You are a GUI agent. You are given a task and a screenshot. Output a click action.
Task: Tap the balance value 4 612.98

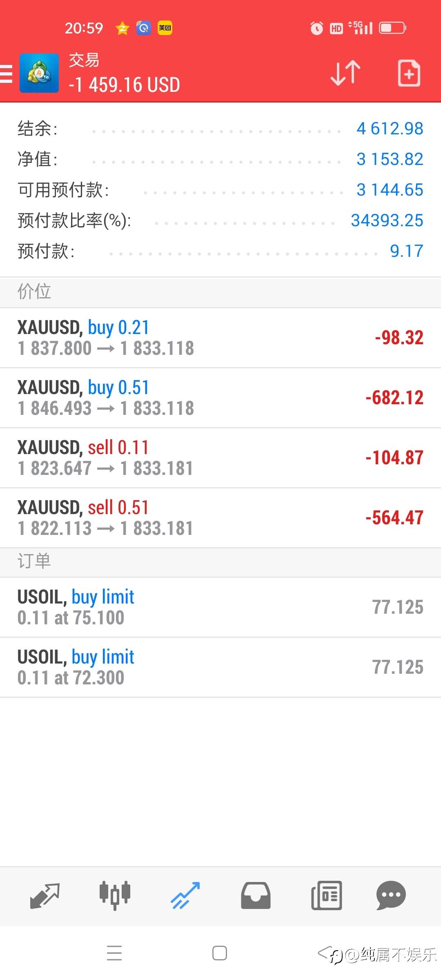[390, 129]
